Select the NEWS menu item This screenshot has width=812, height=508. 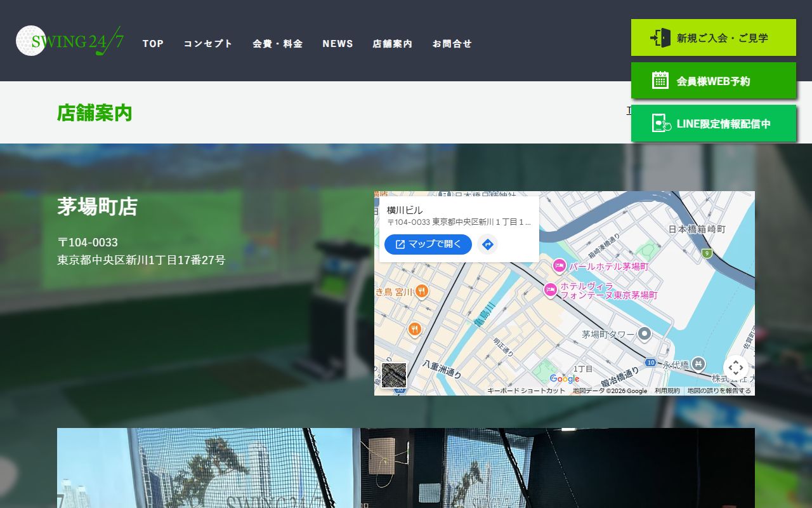click(x=337, y=44)
